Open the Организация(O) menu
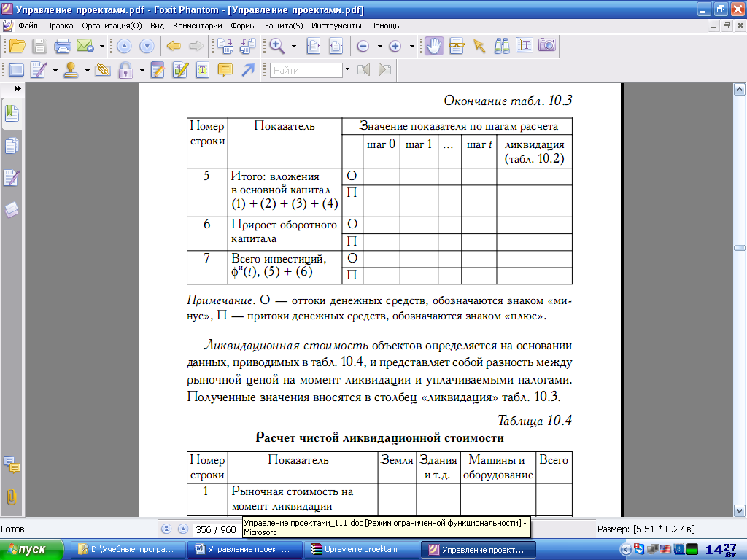Viewport: 747px width, 560px height. (112, 26)
